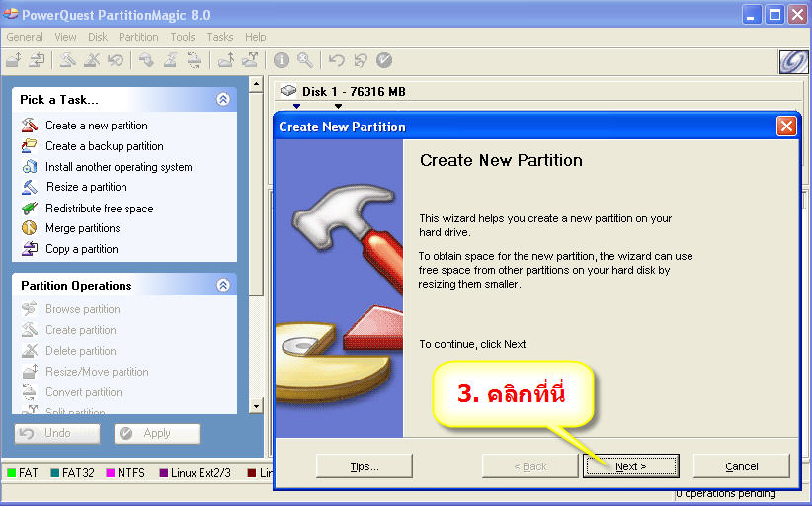Click the Discard all changes toolbar icon
The image size is (812, 506).
coord(361,60)
